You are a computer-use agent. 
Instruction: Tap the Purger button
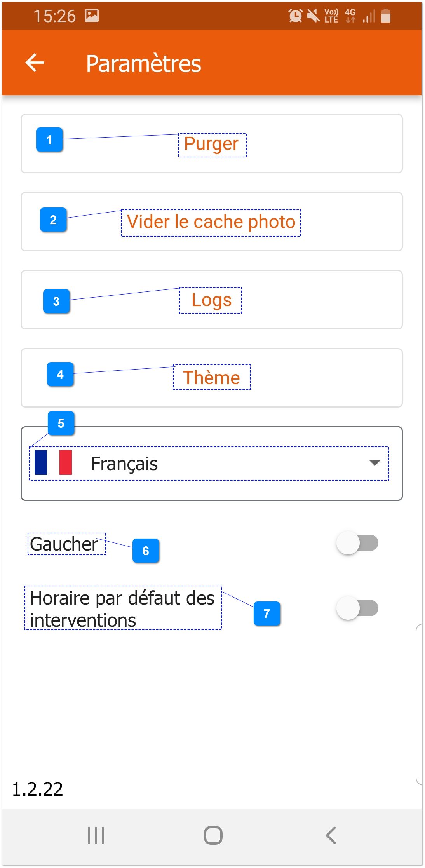click(212, 144)
